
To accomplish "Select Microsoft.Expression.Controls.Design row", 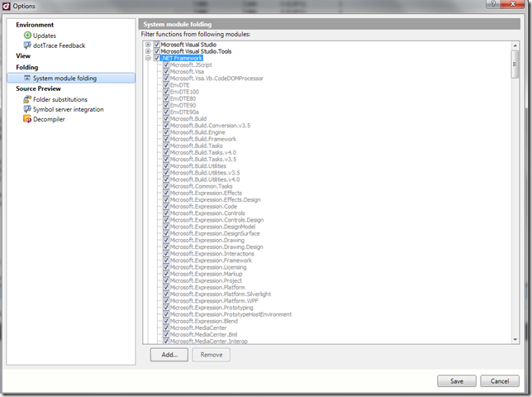I will pyautogui.click(x=216, y=220).
